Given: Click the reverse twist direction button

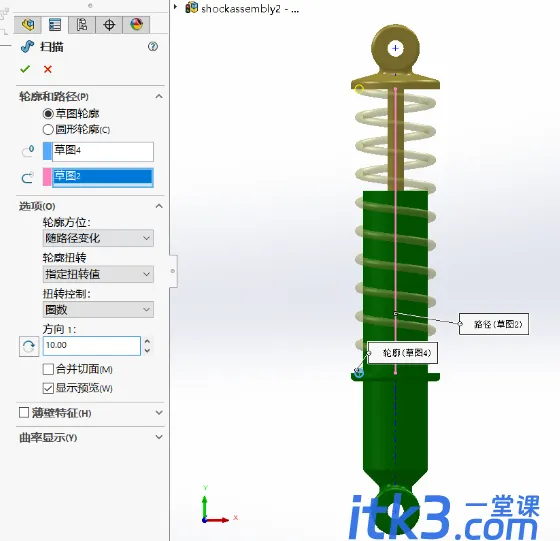Looking at the screenshot, I should pos(29,346).
